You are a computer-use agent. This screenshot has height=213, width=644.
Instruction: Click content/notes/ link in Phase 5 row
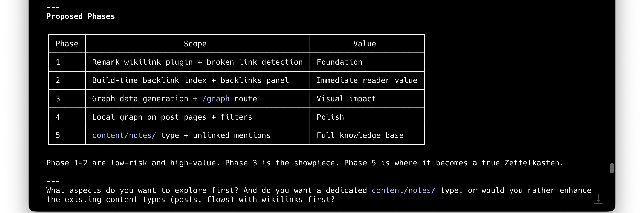click(x=124, y=135)
